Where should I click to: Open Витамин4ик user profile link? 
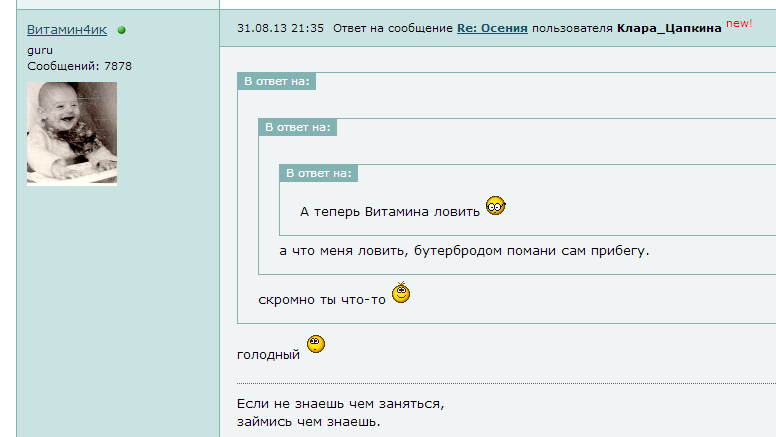click(67, 30)
